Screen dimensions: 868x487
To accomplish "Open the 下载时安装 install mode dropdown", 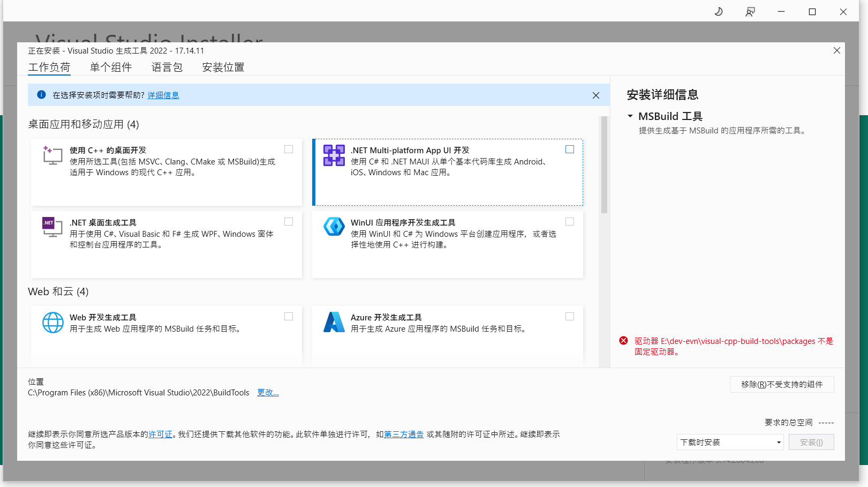I will click(x=730, y=442).
